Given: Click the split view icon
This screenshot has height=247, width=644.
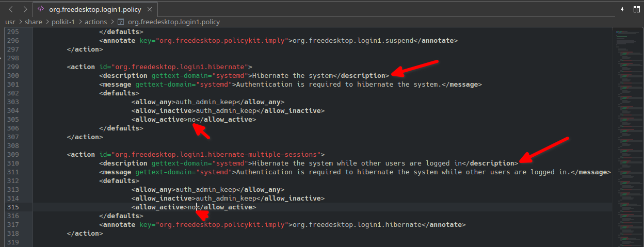Looking at the screenshot, I should (x=635, y=9).
